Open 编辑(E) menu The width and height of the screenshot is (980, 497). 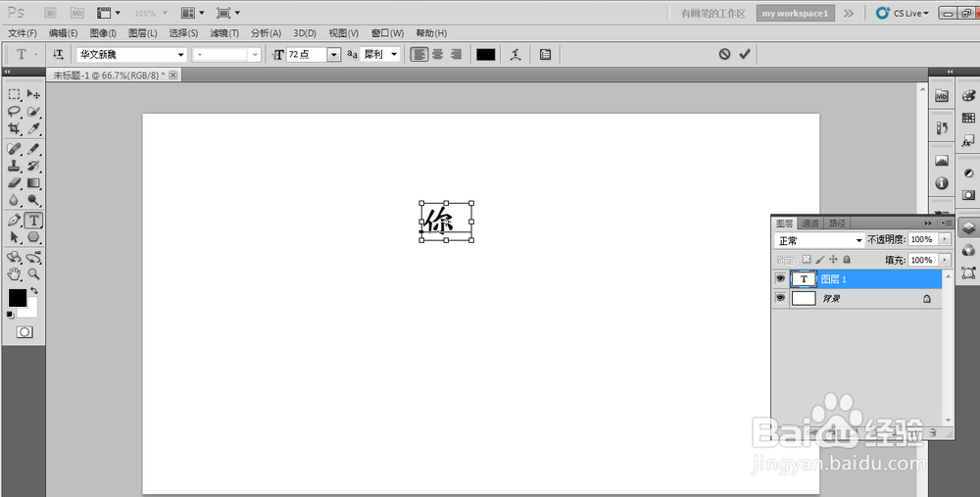pyautogui.click(x=63, y=33)
